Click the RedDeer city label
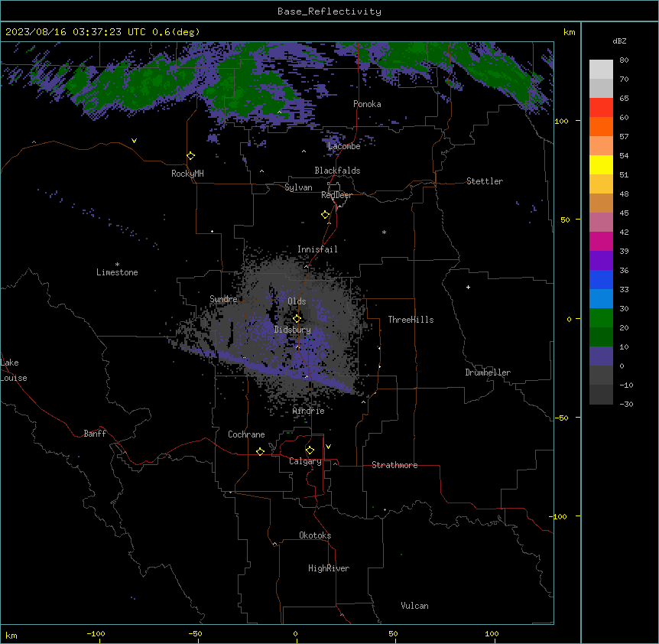The height and width of the screenshot is (644, 659). coord(336,195)
